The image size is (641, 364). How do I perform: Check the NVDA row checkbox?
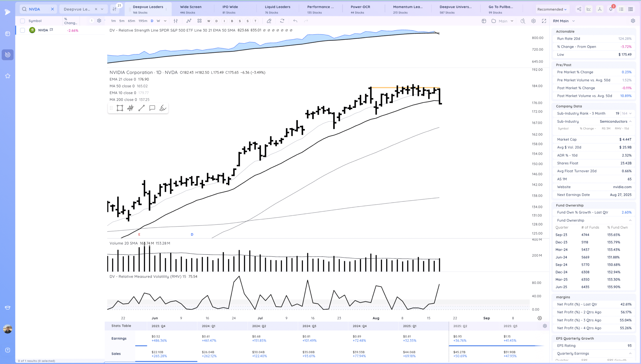23,30
